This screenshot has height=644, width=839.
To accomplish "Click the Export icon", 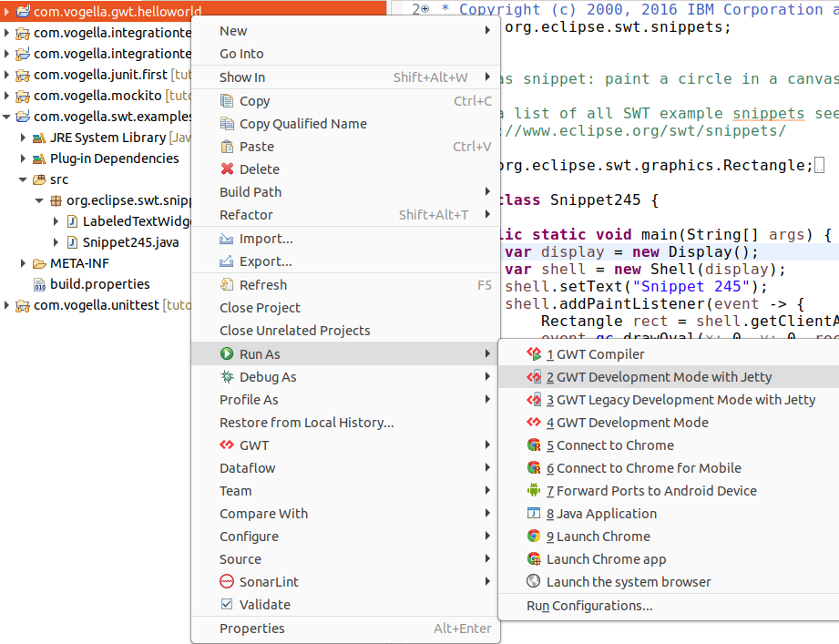I will click(227, 261).
